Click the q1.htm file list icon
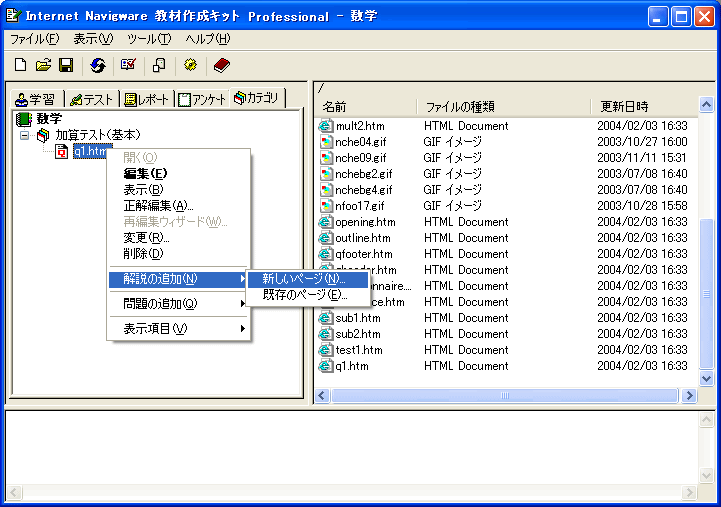 [x=326, y=366]
